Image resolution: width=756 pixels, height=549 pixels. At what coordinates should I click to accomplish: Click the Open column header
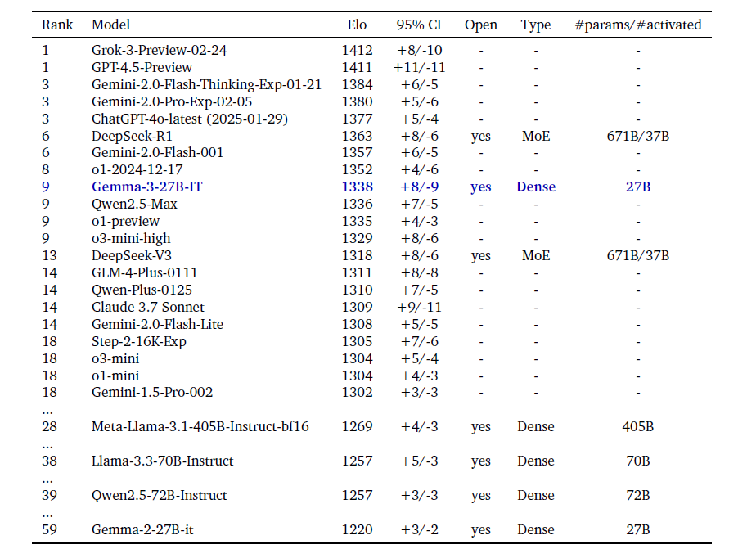pos(481,25)
